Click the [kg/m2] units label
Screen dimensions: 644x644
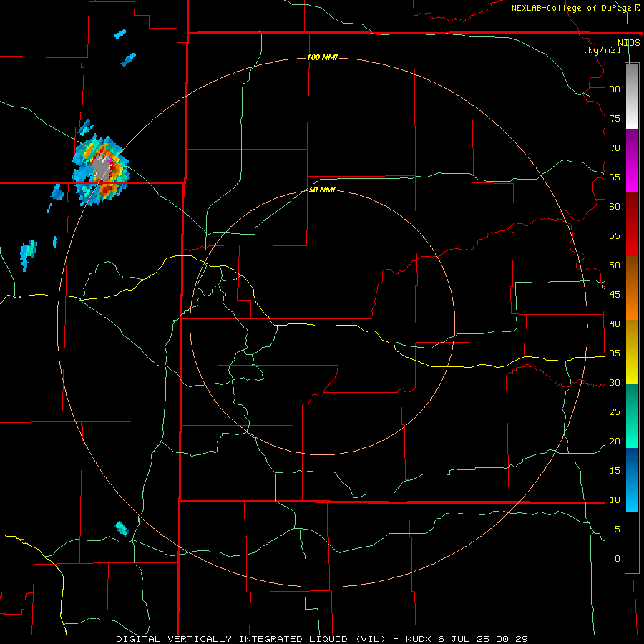pyautogui.click(x=602, y=50)
